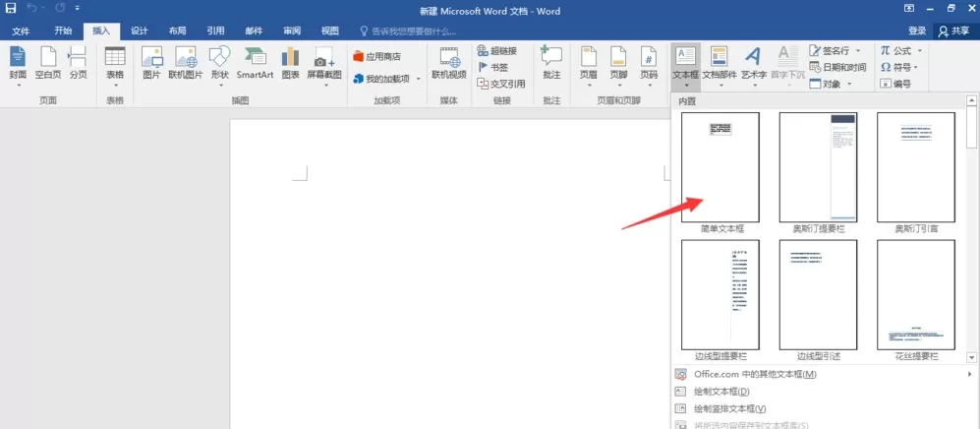Switch to the 视图 tab
The image size is (980, 429).
pos(330,31)
